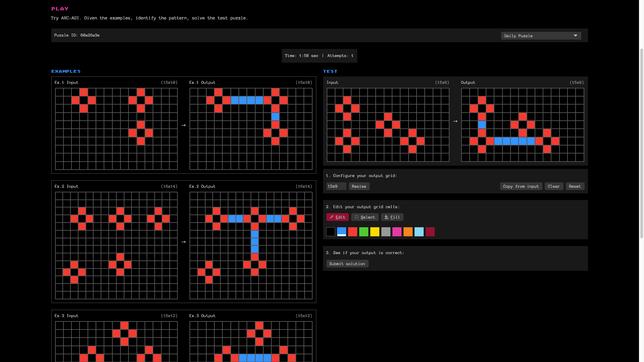644x362 pixels.
Task: Pick the gray color swatch
Action: click(x=386, y=232)
